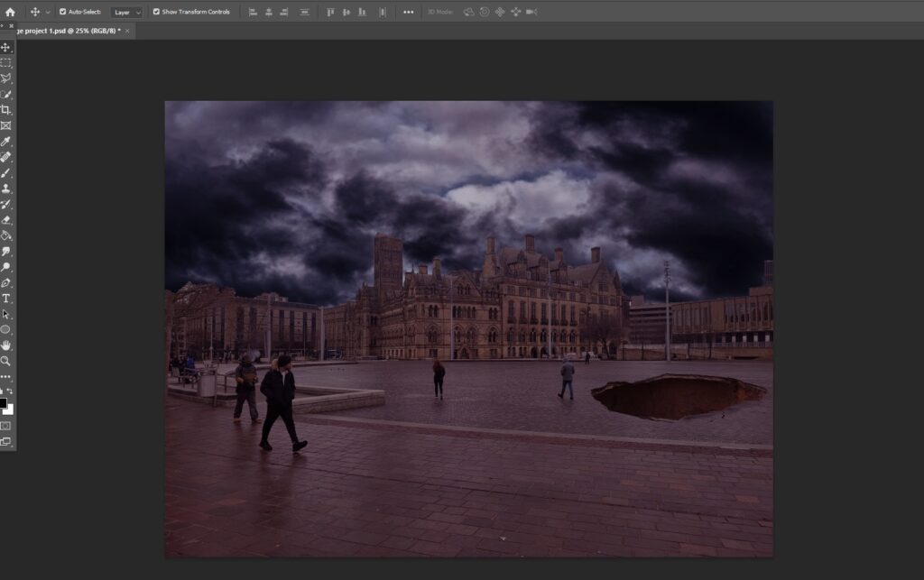Image resolution: width=924 pixels, height=580 pixels.
Task: Open the black foreground color swatch
Action: coord(3,403)
